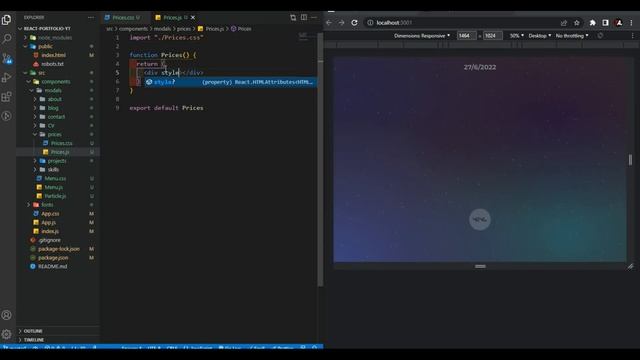Close the Prices.js editor tab
This screenshot has width=640, height=360.
tap(193, 18)
